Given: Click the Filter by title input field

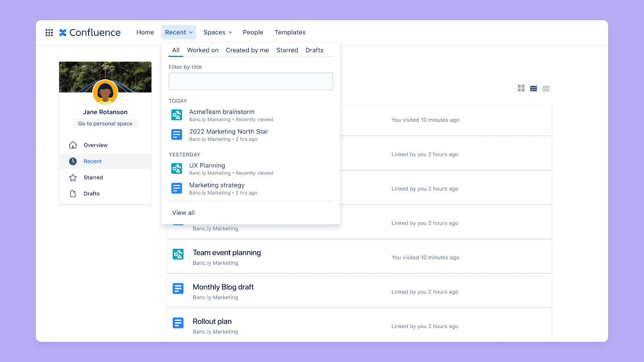Looking at the screenshot, I should coord(250,81).
